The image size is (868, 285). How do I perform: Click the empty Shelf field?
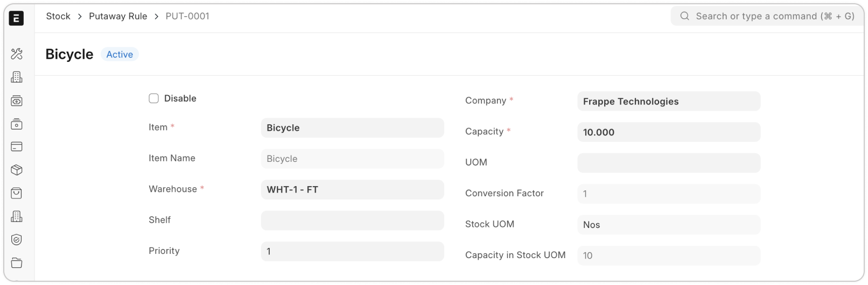pos(352,220)
